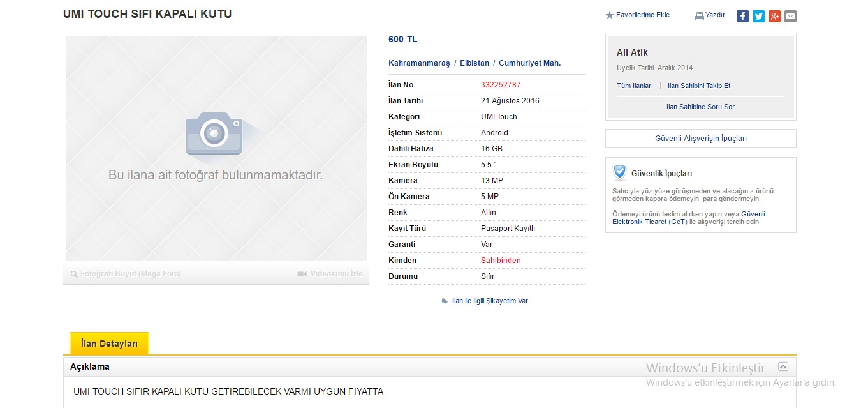The height and width of the screenshot is (408, 868).
Task: Click the Pasaport Kayıtlı value
Action: pyautogui.click(x=508, y=229)
